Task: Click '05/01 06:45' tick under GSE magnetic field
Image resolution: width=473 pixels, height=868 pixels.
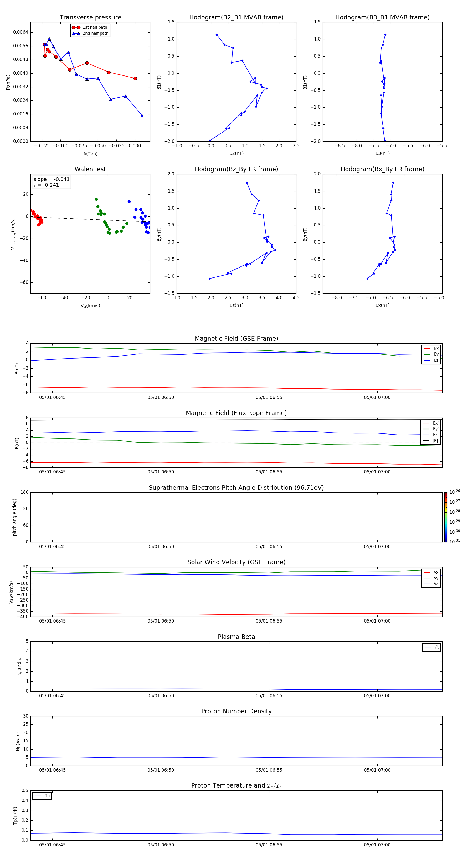Action: coord(53,398)
